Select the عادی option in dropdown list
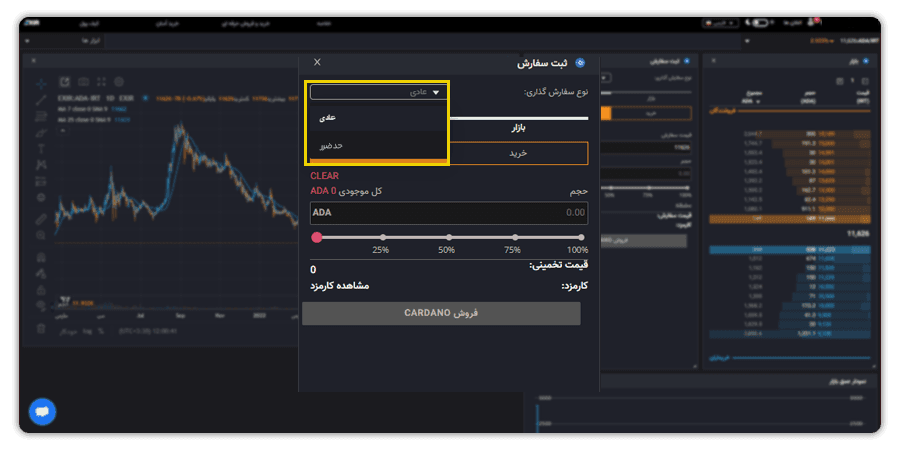This screenshot has width=900, height=450. point(378,118)
